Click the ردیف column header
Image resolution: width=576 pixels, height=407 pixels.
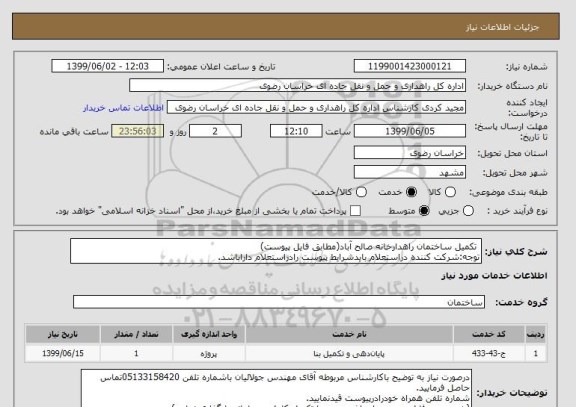536,334
